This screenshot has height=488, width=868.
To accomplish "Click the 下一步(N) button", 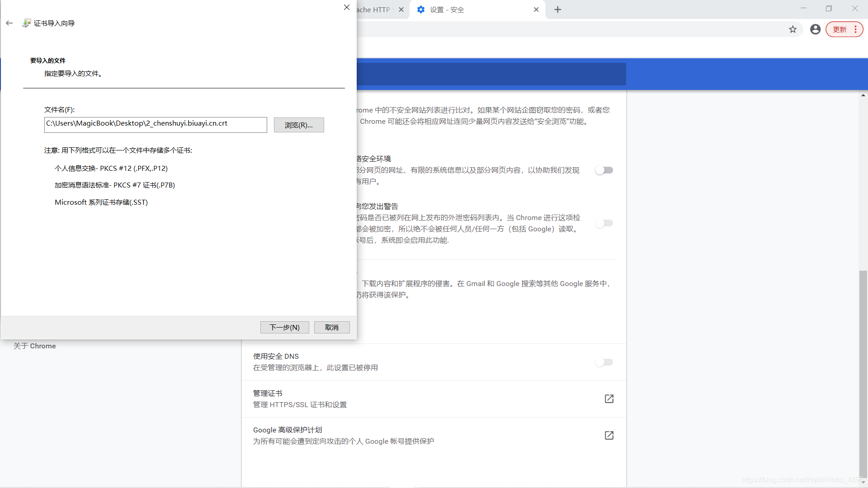I will [284, 327].
